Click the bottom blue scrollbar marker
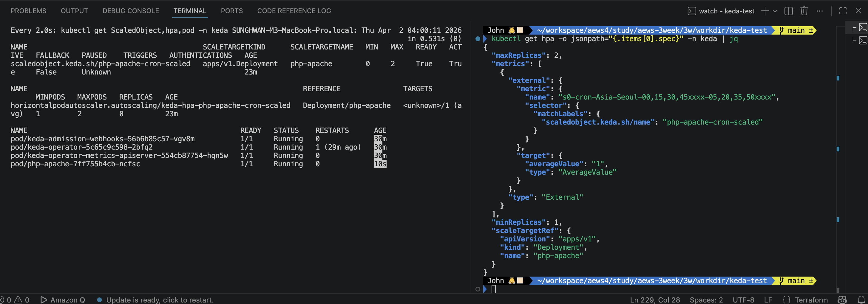Image resolution: width=868 pixels, height=304 pixels. point(838,219)
